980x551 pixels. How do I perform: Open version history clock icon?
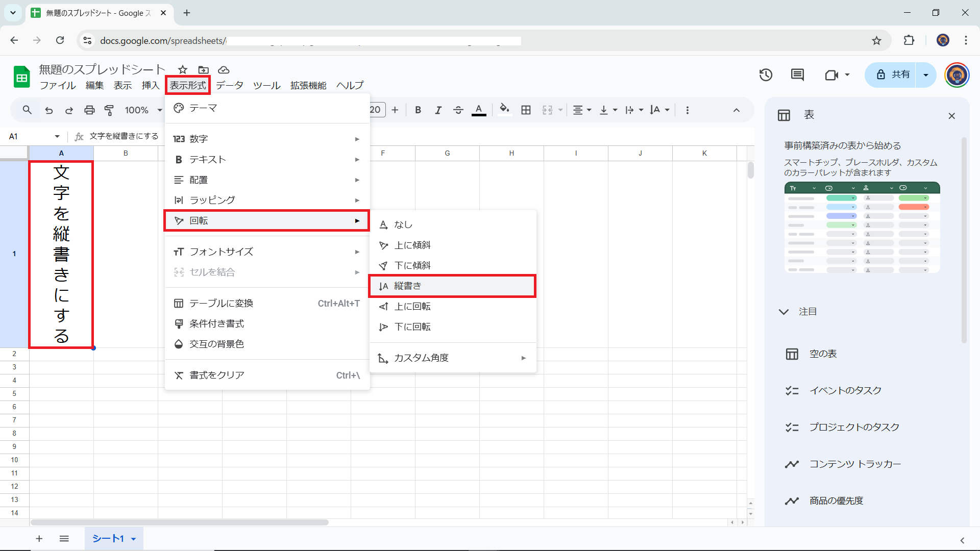tap(766, 75)
